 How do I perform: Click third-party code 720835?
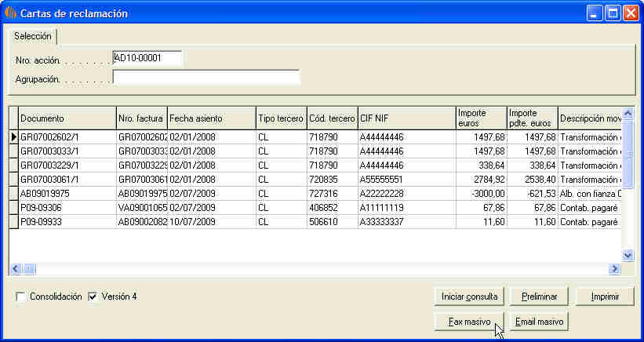click(x=333, y=180)
